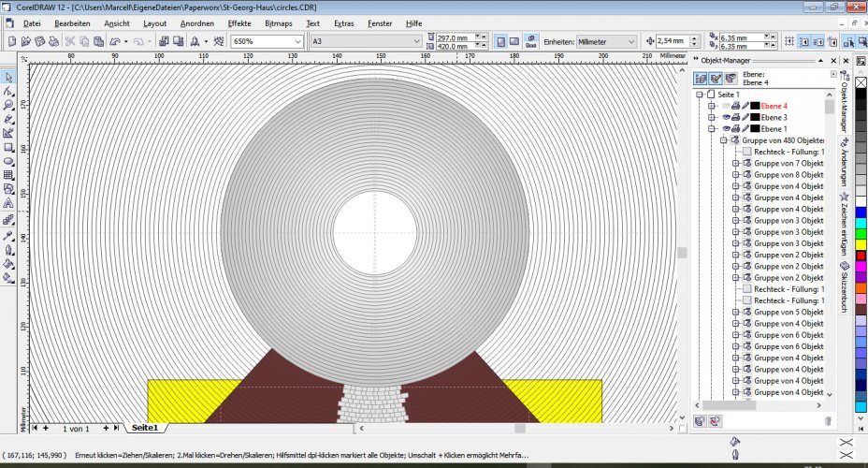
Task: Collapse the Ebene 1 layer node
Action: click(712, 128)
